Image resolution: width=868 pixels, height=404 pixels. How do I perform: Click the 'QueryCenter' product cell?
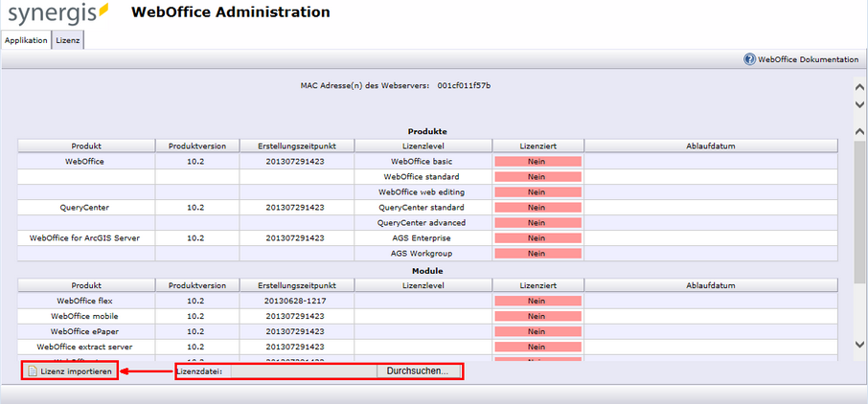coord(86,208)
